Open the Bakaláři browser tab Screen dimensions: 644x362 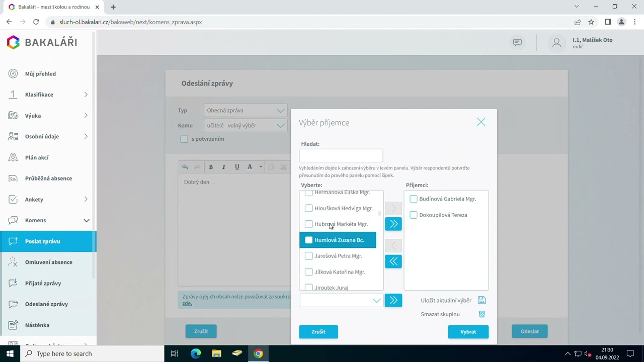tap(54, 7)
